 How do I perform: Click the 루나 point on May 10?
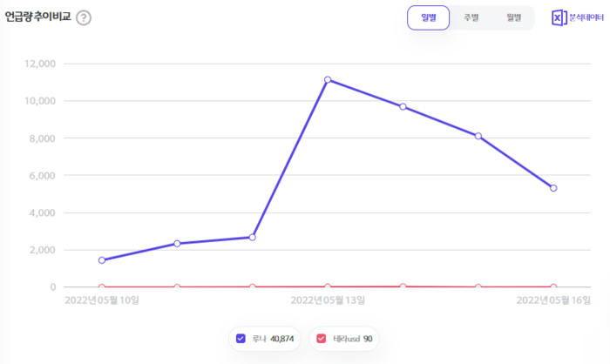coord(102,260)
